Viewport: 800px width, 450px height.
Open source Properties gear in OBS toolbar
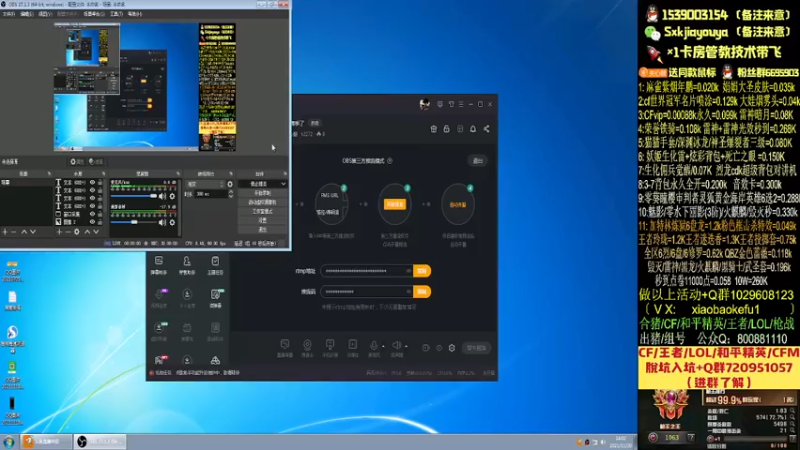point(77,162)
